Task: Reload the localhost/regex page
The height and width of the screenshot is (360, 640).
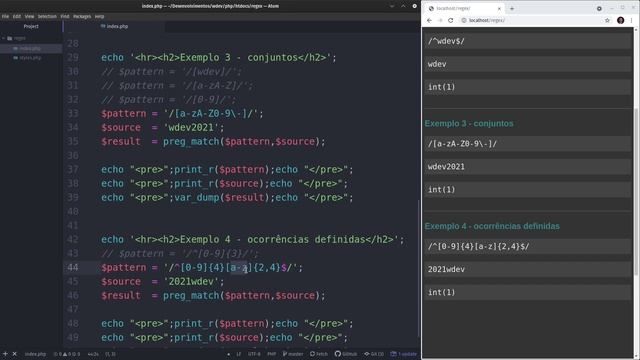Action: (451, 20)
